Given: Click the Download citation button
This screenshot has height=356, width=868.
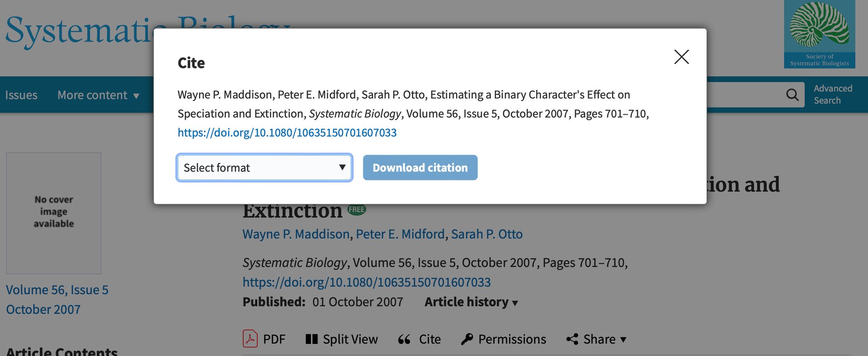Looking at the screenshot, I should (420, 168).
